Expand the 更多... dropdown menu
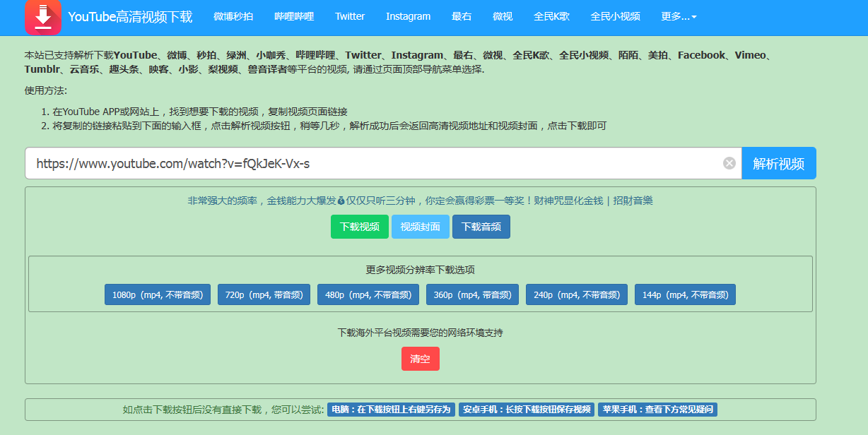This screenshot has width=868, height=435. click(679, 16)
